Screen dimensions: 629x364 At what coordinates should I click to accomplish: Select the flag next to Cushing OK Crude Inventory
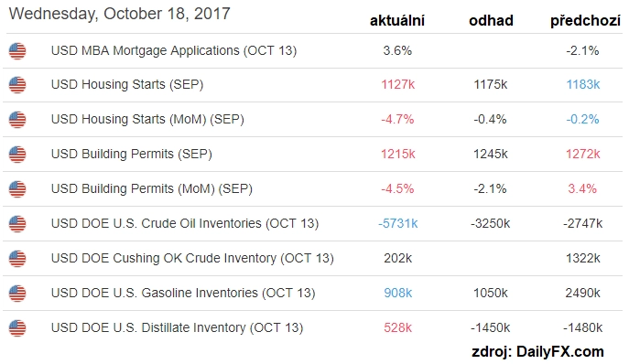click(17, 259)
